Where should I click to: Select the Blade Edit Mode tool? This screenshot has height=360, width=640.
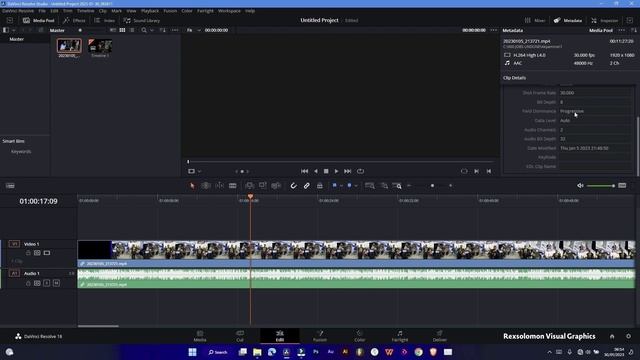pyautogui.click(x=233, y=186)
